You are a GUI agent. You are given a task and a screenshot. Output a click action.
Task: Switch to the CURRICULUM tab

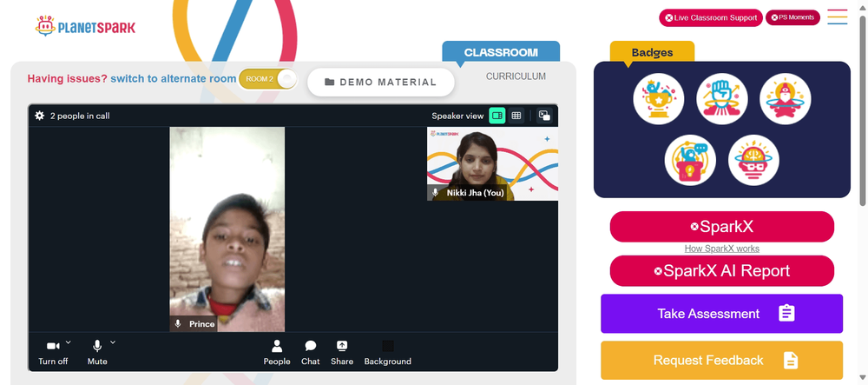point(516,76)
